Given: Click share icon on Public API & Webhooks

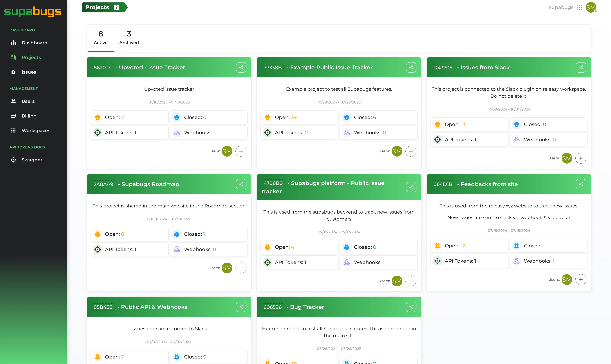Looking at the screenshot, I should [x=241, y=307].
